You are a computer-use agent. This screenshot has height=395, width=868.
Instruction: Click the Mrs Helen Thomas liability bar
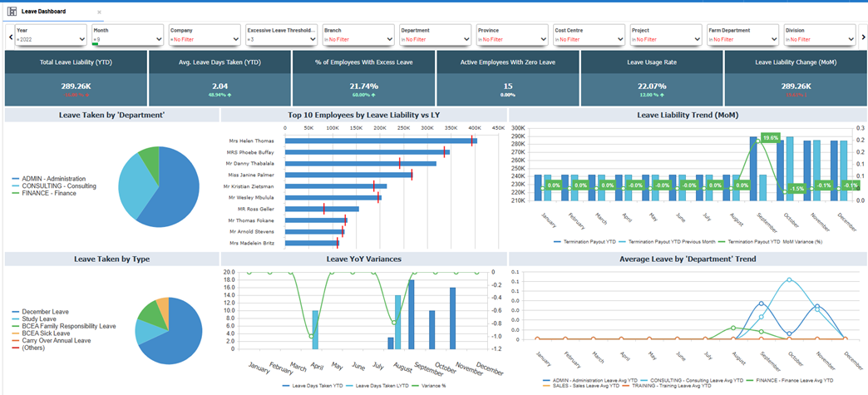coord(379,141)
